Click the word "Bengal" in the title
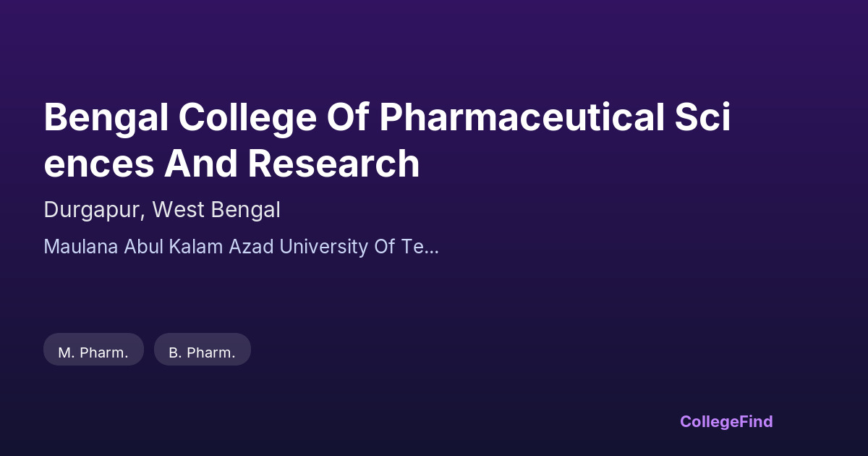Image resolution: width=868 pixels, height=456 pixels. tap(106, 117)
